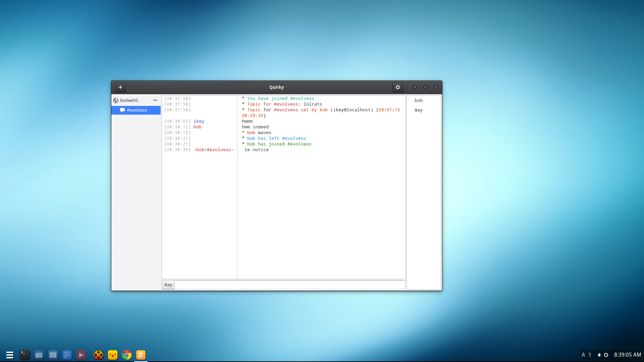Open the mail app from the panel

click(53, 355)
